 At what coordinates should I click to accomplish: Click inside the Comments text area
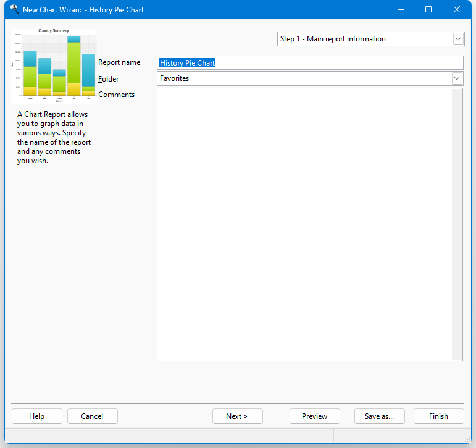coord(304,224)
